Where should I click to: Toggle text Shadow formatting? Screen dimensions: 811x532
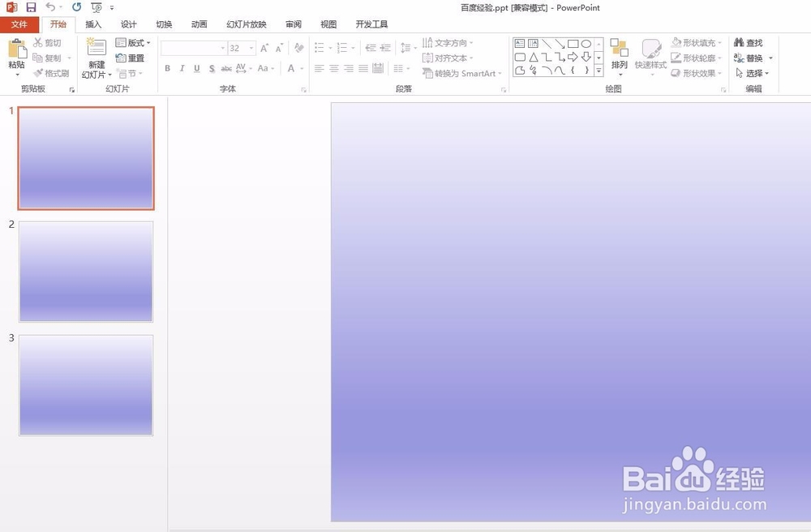(212, 68)
